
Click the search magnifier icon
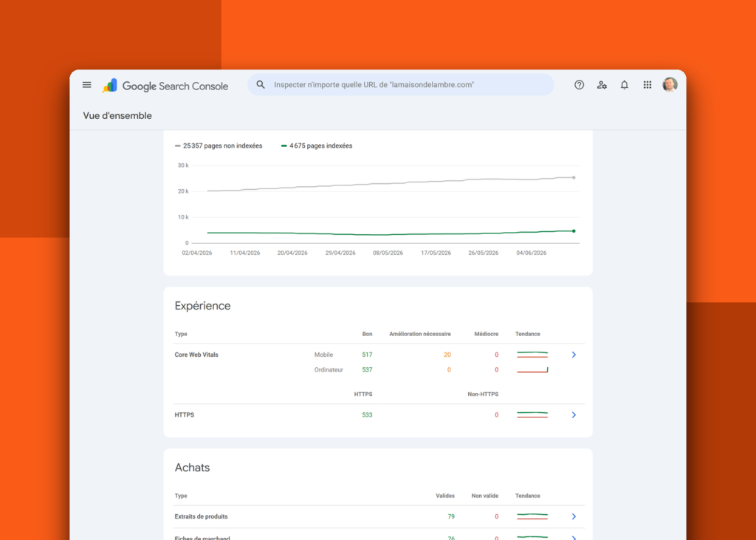(261, 84)
